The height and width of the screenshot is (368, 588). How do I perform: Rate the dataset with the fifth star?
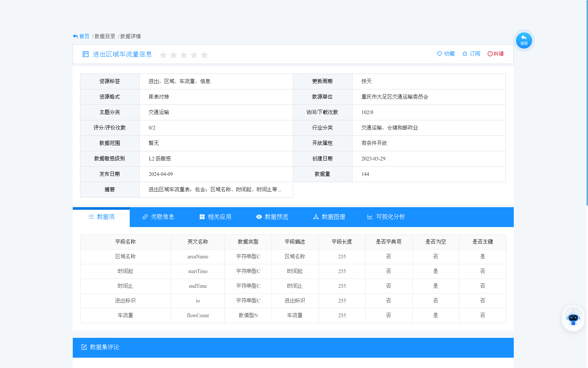[x=204, y=54]
